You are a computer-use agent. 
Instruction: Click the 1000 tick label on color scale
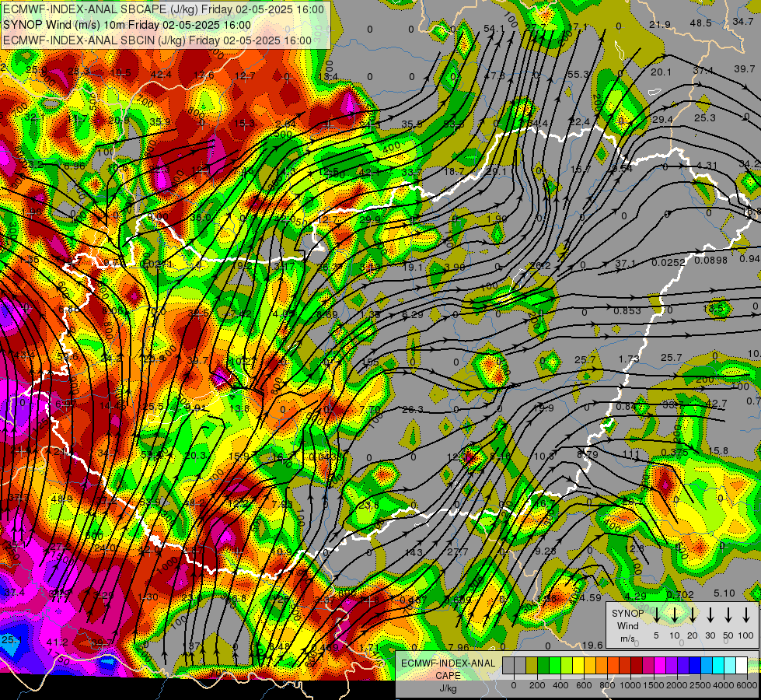point(630,685)
